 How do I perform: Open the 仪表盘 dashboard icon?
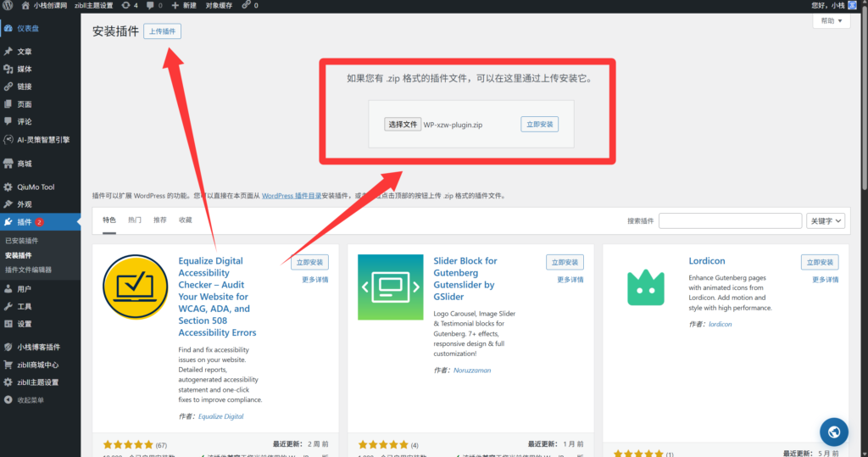8,28
